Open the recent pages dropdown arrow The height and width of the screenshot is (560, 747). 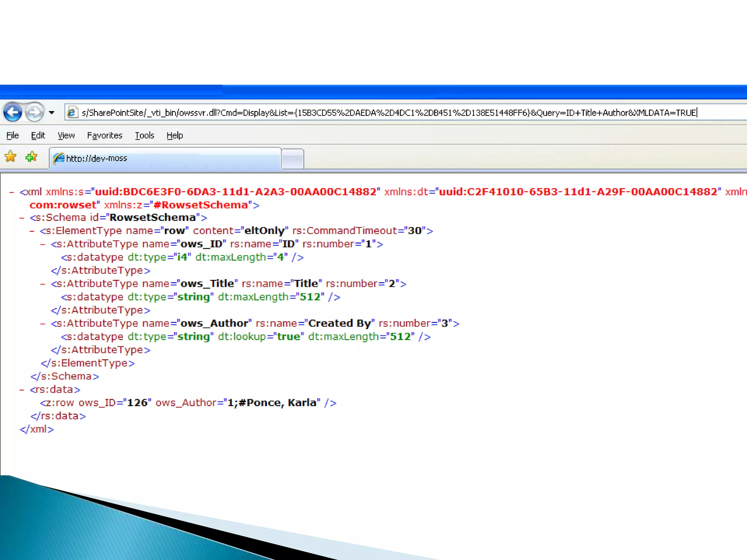coord(52,113)
